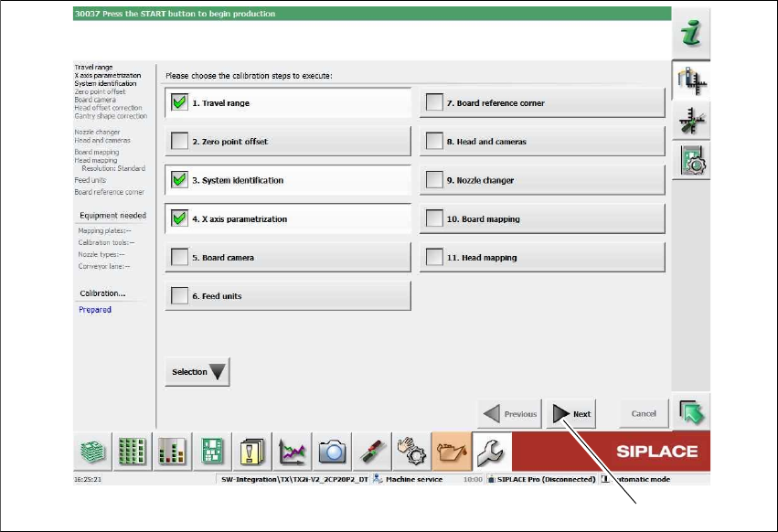Open the hand and gear icon
This screenshot has height=532, width=778.
[411, 452]
